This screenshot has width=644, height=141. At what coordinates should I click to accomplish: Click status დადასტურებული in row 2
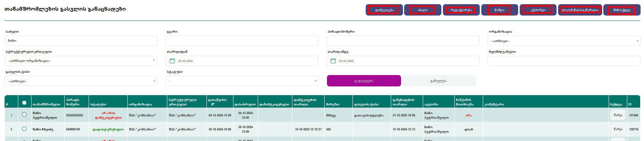point(108,129)
